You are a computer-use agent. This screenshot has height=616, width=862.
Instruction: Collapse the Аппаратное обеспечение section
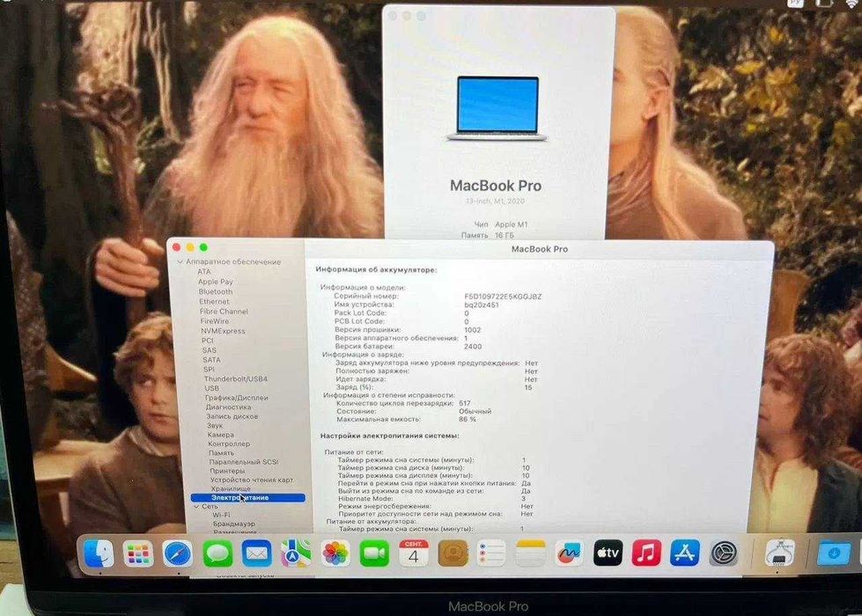point(180,262)
